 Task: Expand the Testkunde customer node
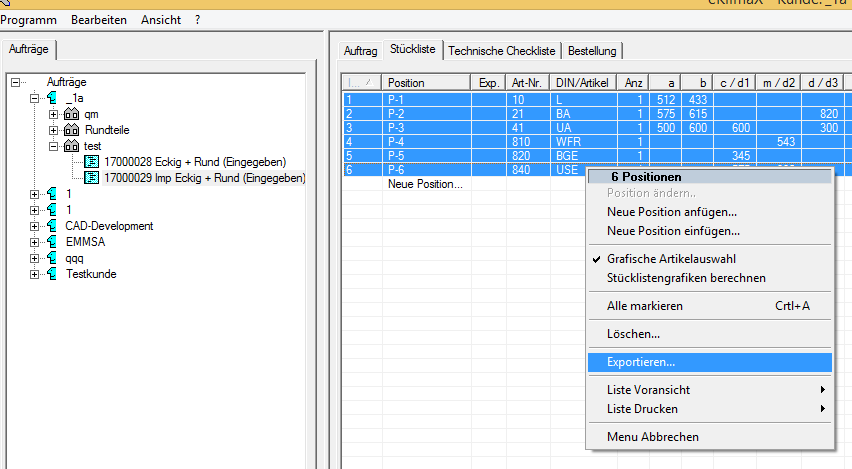[x=34, y=274]
